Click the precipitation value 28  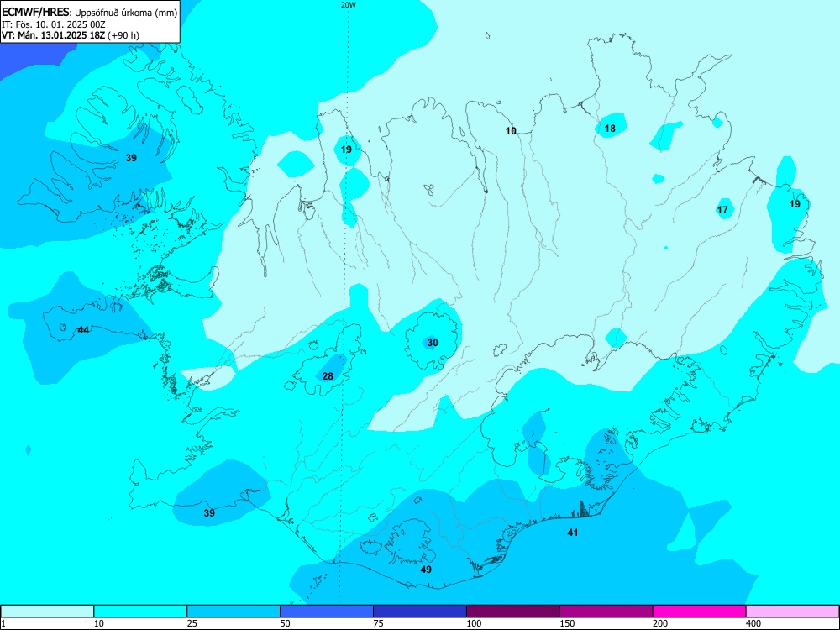pos(328,376)
